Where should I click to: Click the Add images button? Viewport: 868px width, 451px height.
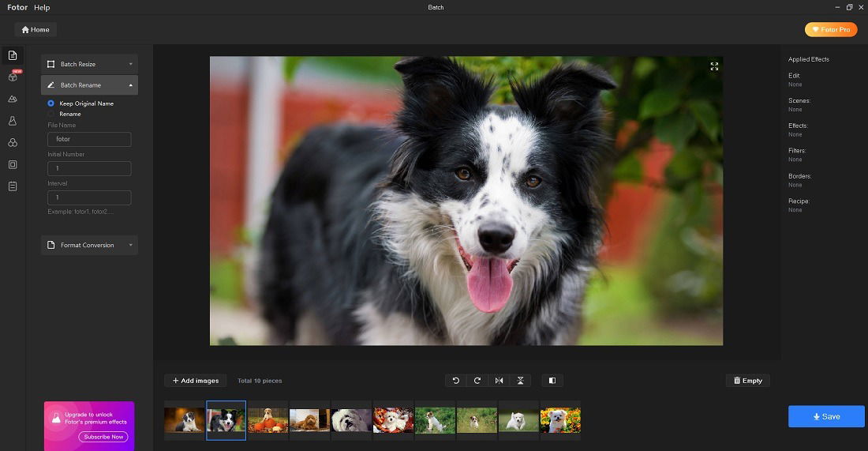point(196,381)
